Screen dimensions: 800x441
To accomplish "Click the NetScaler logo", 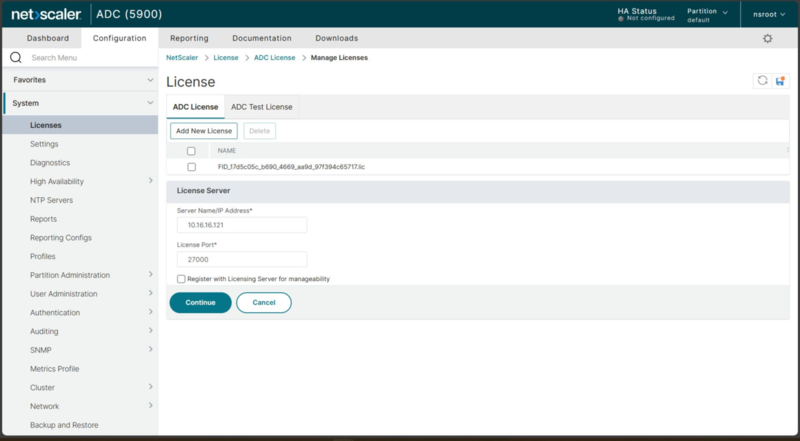I will 46,14.
